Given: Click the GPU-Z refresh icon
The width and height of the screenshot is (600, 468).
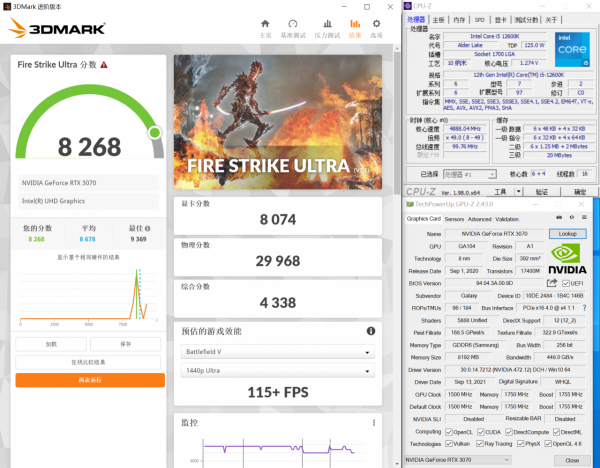Looking at the screenshot, I should (571, 217).
